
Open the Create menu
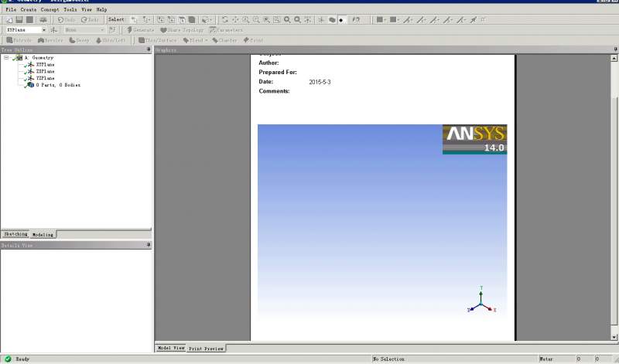tap(29, 9)
